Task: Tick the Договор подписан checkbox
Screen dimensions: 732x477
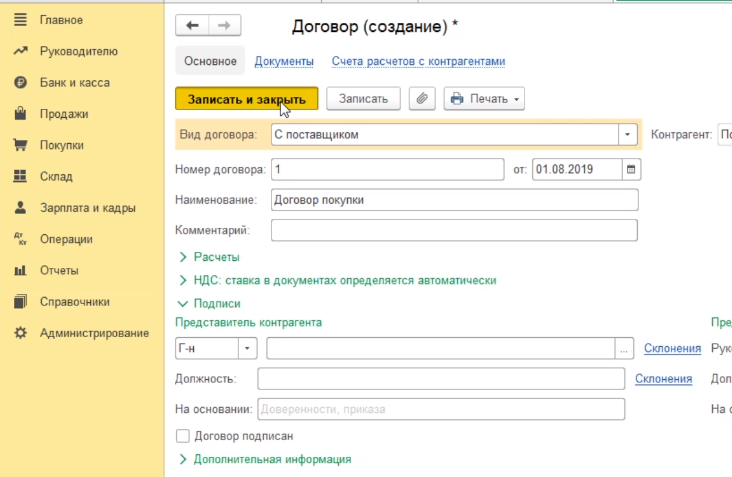Action: (182, 436)
